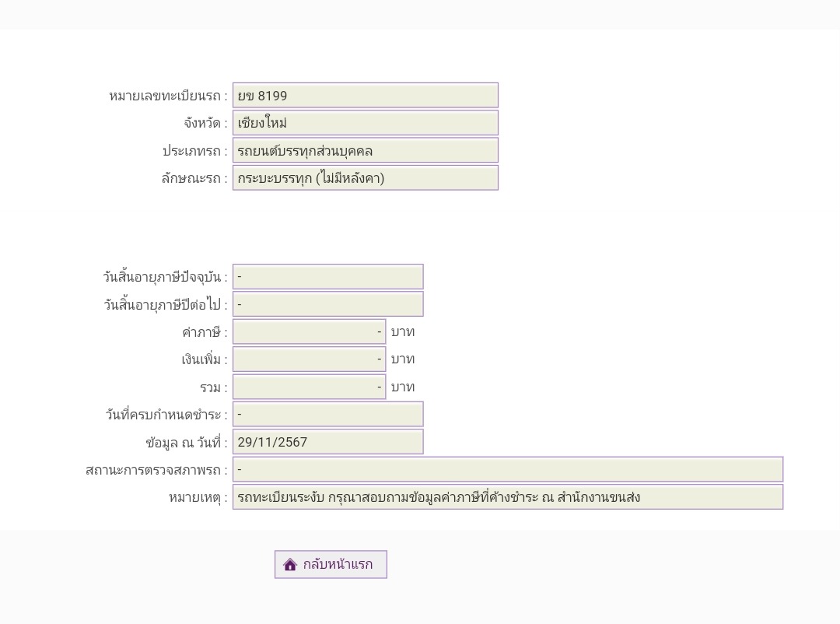Click the home icon on the back button

click(x=290, y=565)
